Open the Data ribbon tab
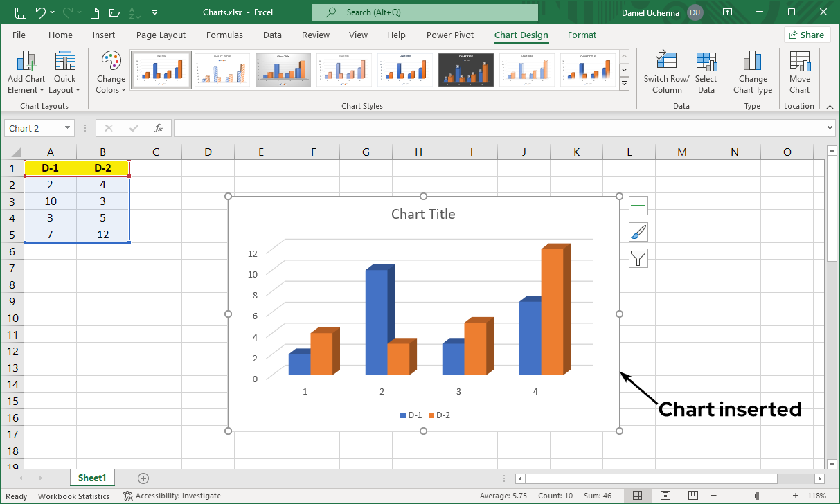Viewport: 840px width, 504px height. pos(272,35)
